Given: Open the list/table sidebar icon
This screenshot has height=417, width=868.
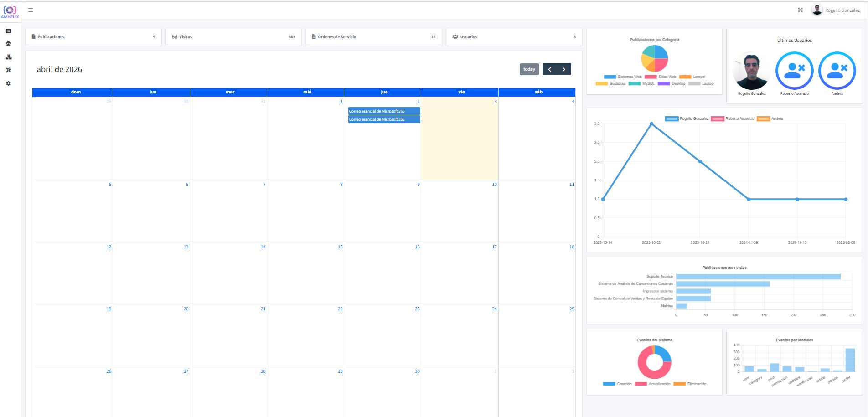Looking at the screenshot, I should [8, 31].
